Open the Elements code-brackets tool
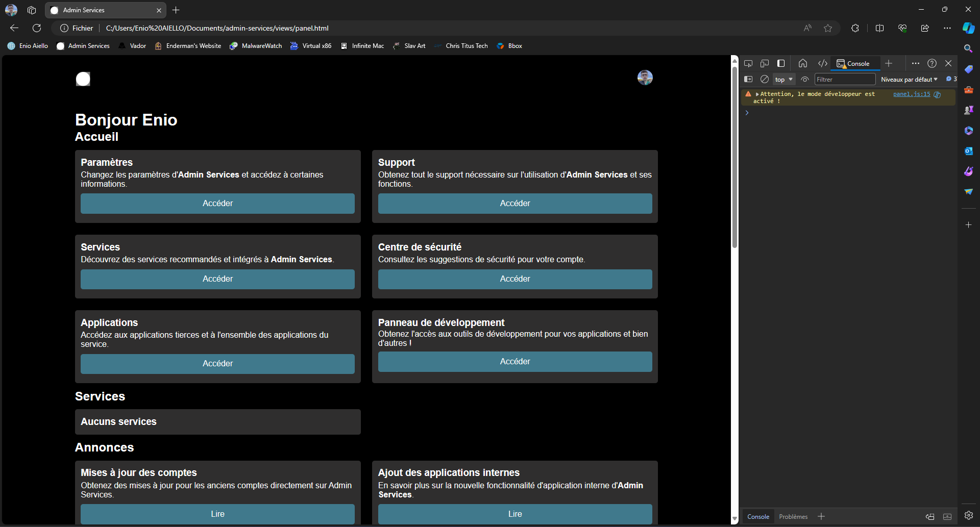The width and height of the screenshot is (980, 527). (x=823, y=63)
